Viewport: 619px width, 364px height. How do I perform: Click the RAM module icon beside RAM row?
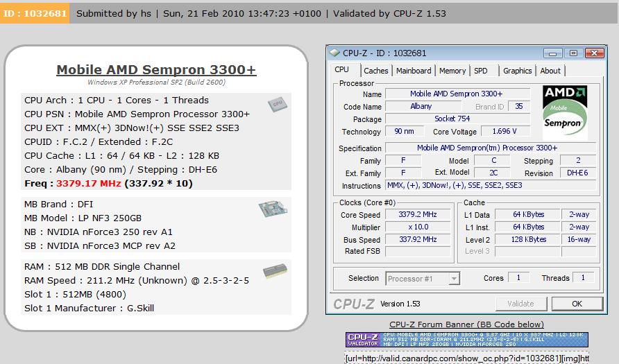coord(275,270)
